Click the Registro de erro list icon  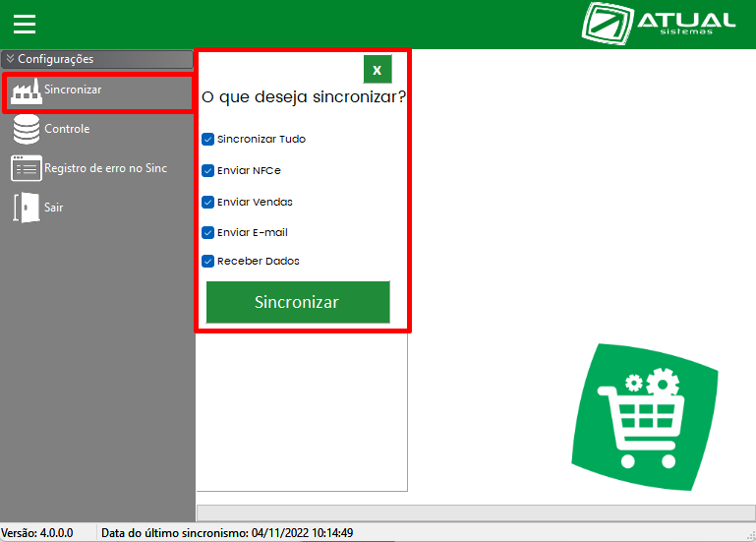27,168
